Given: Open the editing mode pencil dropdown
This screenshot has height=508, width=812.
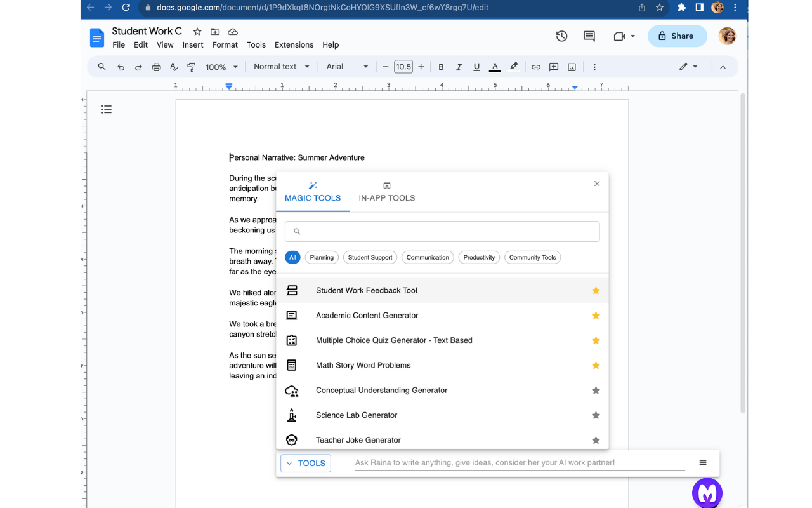Looking at the screenshot, I should coord(688,67).
